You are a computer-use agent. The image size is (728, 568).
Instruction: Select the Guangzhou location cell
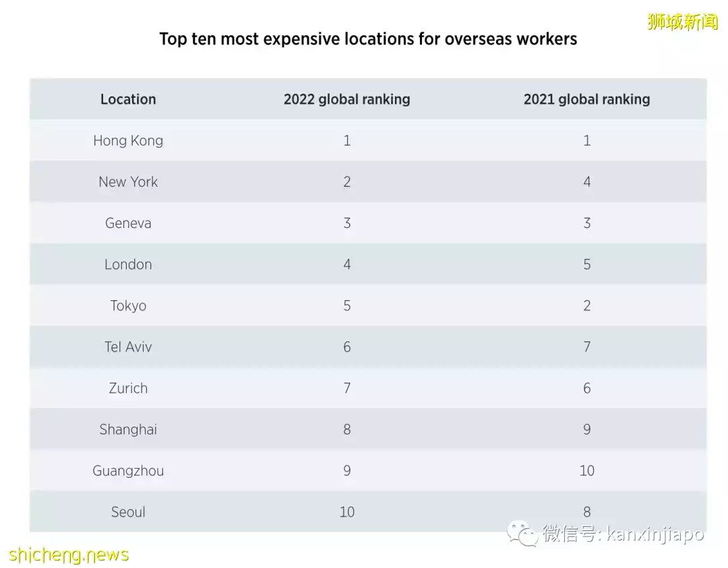point(128,470)
